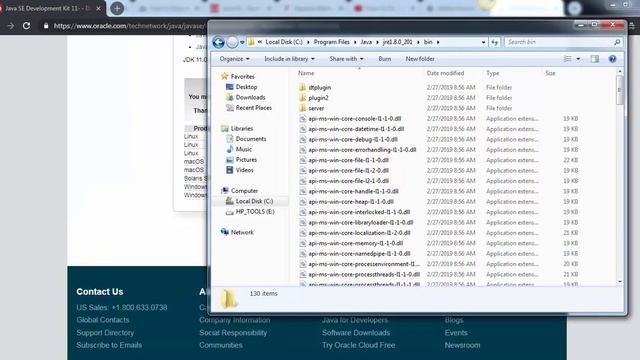640x360 pixels.
Task: Click Java in the address breadcrumb
Action: (366, 42)
